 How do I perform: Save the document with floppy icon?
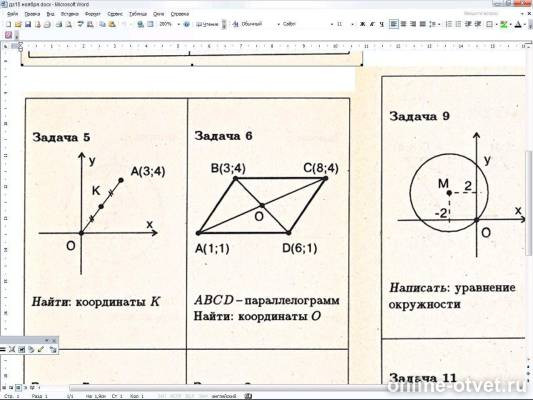click(28, 24)
